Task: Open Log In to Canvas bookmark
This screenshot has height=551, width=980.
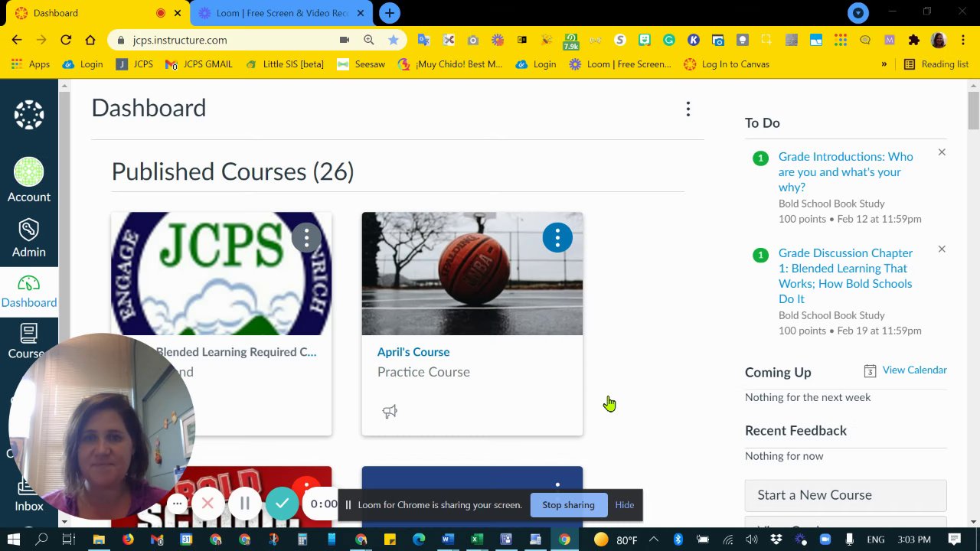Action: point(727,64)
